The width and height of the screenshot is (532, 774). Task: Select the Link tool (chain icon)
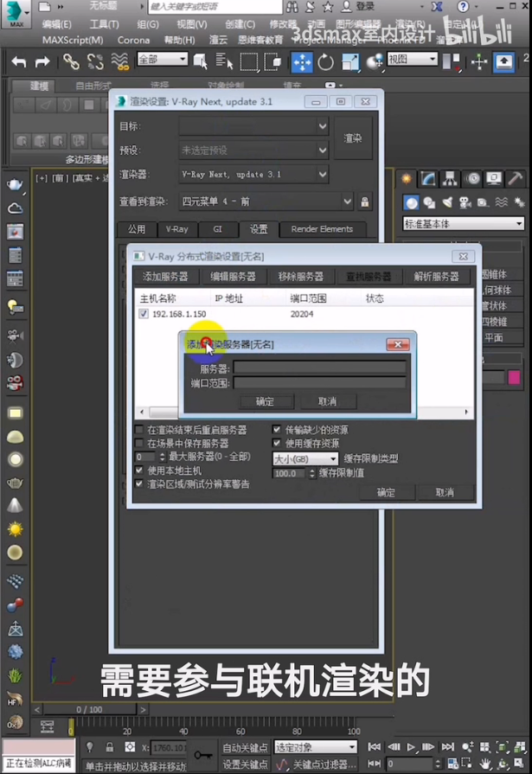[71, 61]
